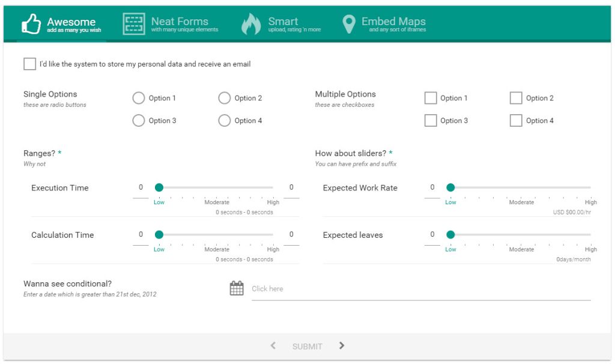
Task: Click the map pin Embed Maps icon
Action: (349, 24)
